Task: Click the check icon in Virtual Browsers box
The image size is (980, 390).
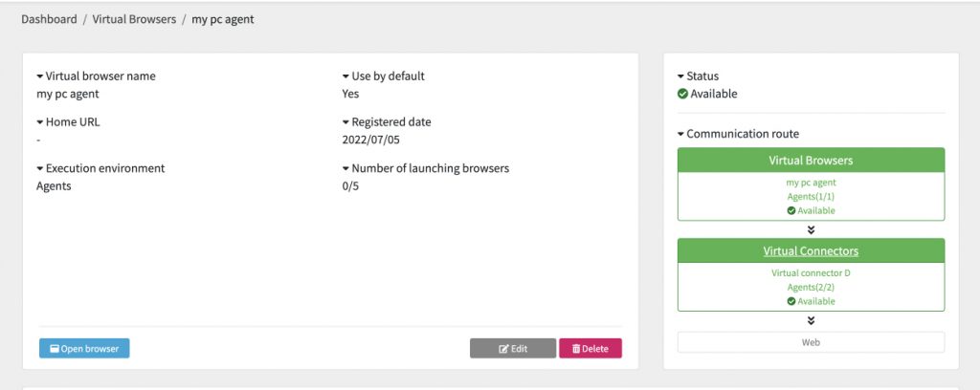Action: point(791,211)
